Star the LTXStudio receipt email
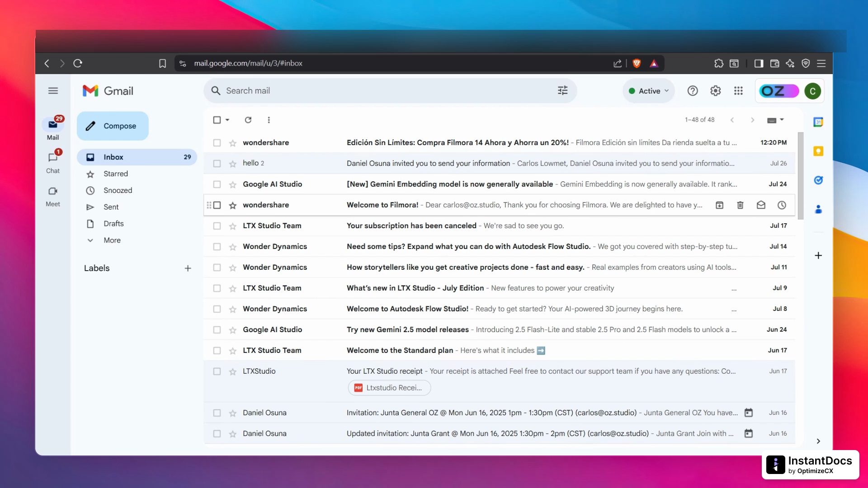Screen dimensions: 868x488 [233, 371]
